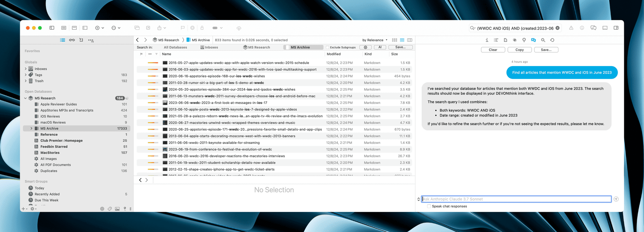Click the Copy chat button

[x=519, y=50]
